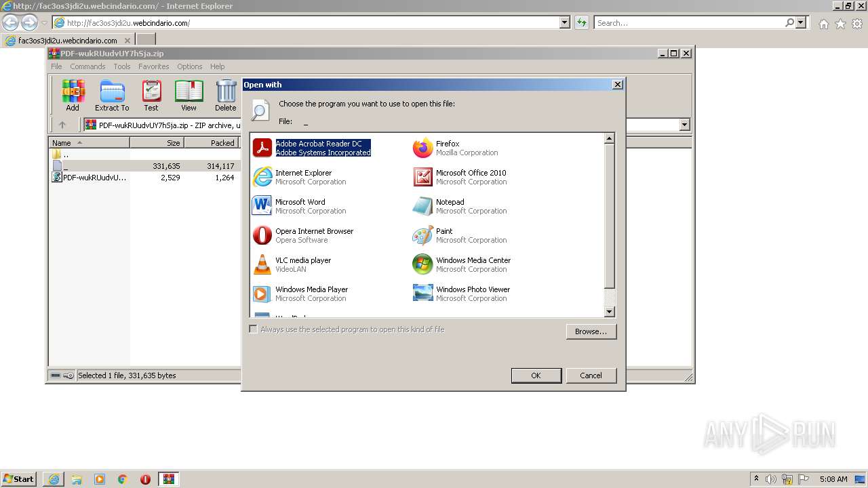Confirm with the OK button
This screenshot has height=488, width=868.
(x=536, y=375)
